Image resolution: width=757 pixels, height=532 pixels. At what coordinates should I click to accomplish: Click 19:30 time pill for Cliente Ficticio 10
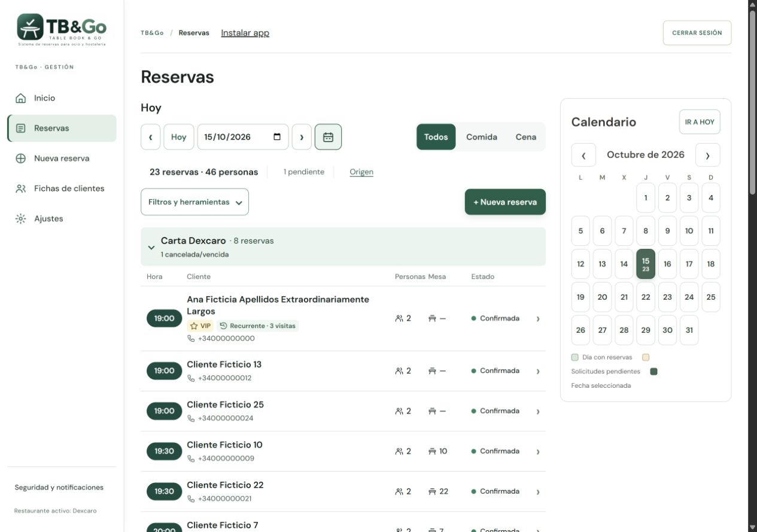(x=165, y=451)
